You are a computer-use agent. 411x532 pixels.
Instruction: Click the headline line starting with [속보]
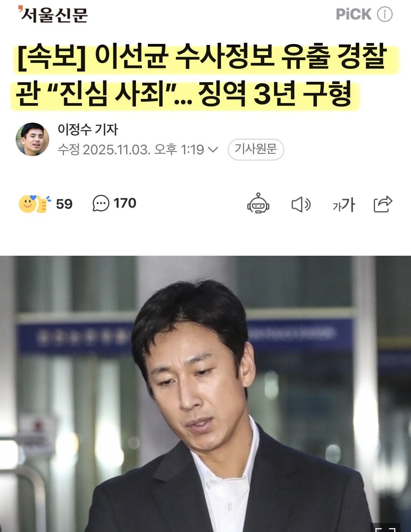click(x=201, y=57)
